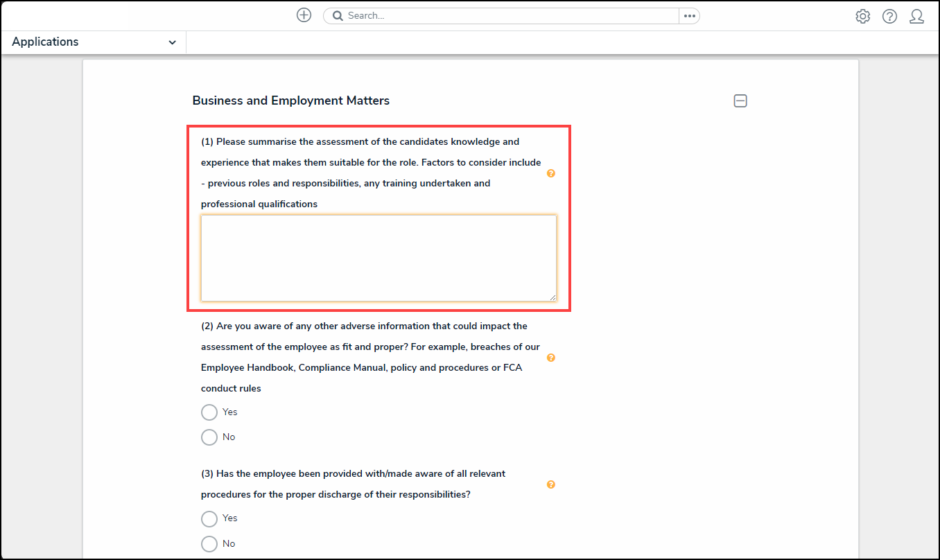The image size is (940, 560).
Task: Collapse the Business and Employment Matters section
Action: 740,101
